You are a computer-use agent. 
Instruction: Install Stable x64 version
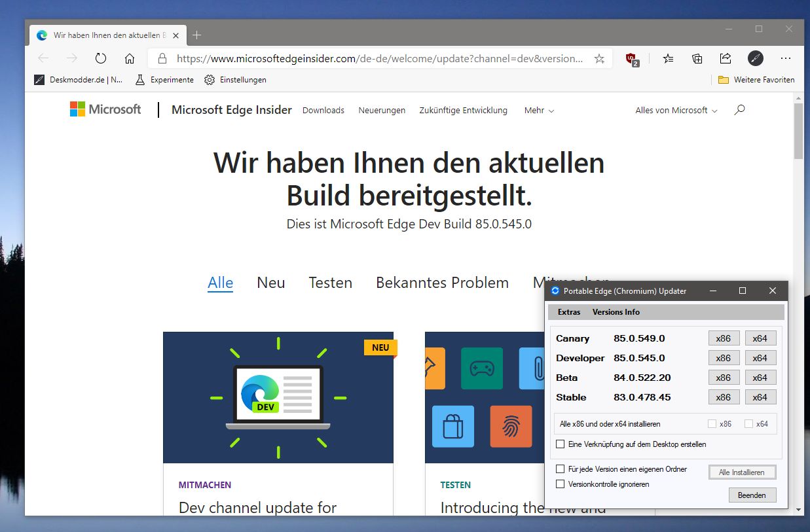click(x=760, y=397)
